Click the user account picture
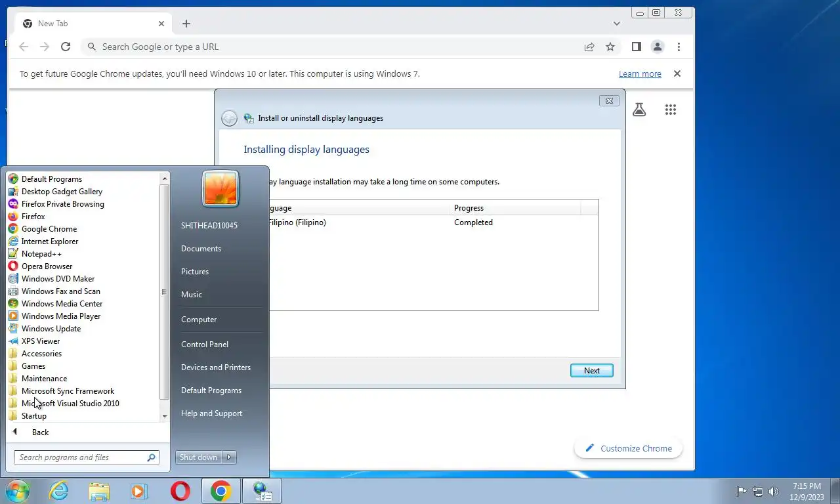Screen dimensions: 840x504 [220, 189]
